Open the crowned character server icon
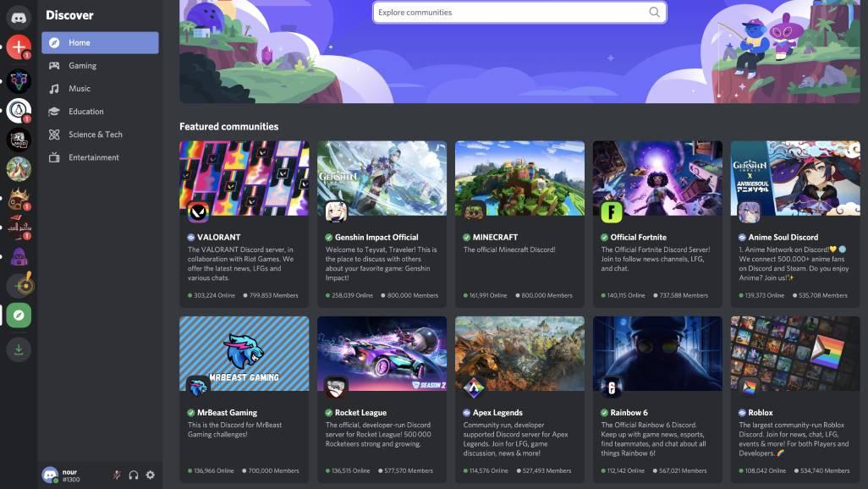The height and width of the screenshot is (489, 868). click(19, 199)
